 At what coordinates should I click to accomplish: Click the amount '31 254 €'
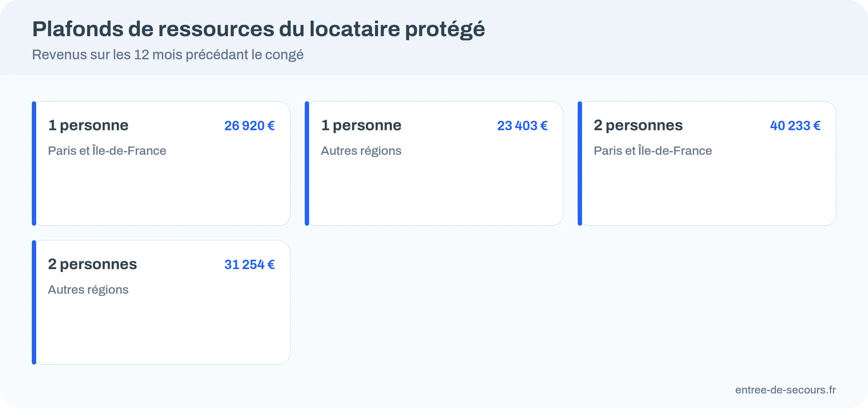click(250, 265)
